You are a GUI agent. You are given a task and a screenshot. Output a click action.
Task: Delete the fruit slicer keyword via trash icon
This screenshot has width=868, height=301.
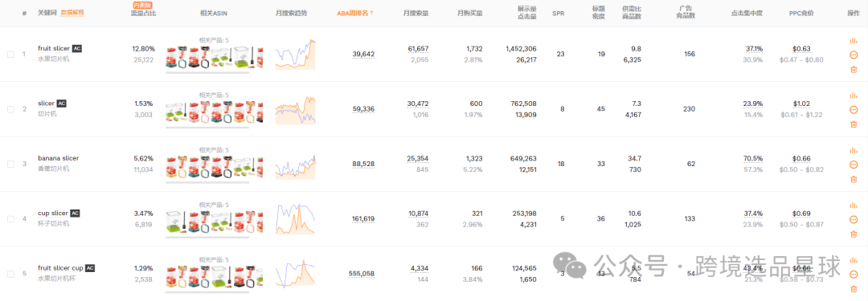(853, 69)
